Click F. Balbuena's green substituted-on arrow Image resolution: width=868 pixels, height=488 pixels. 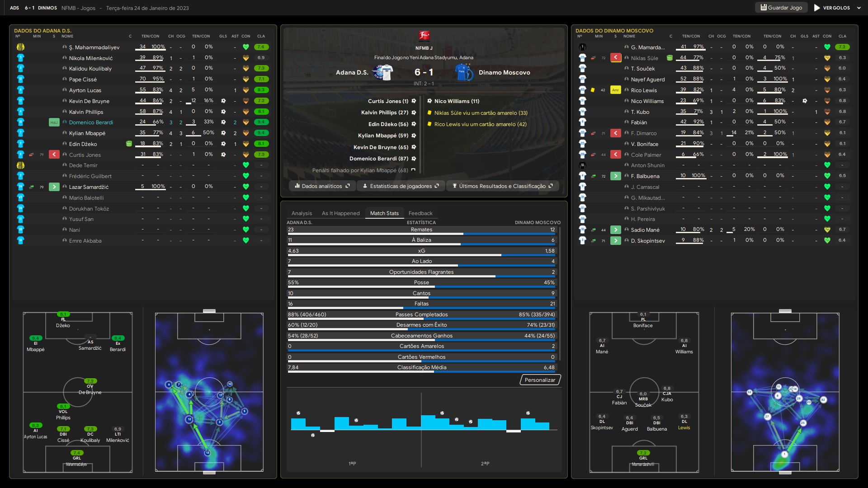click(x=616, y=176)
